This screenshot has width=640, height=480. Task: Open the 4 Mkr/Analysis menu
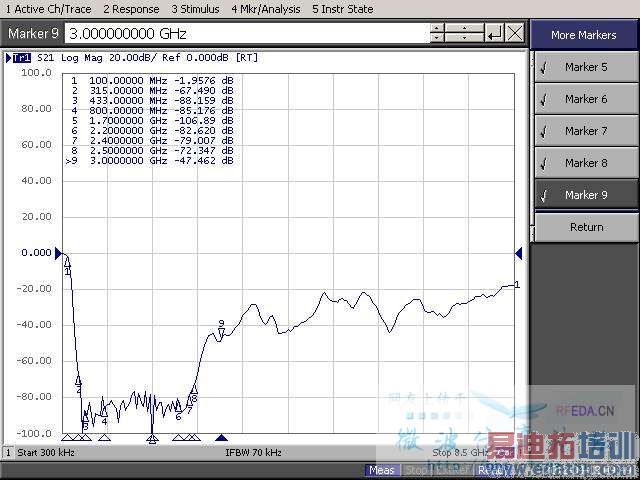[266, 9]
